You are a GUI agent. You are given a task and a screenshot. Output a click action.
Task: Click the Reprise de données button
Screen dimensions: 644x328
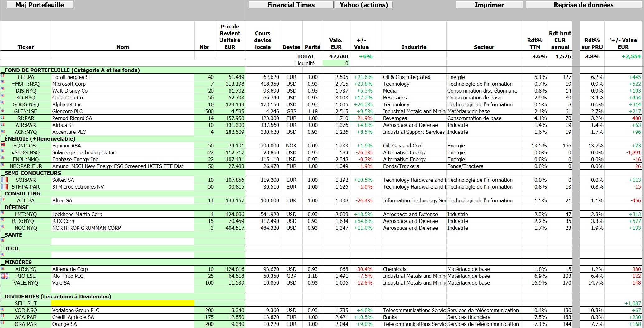click(x=584, y=5)
